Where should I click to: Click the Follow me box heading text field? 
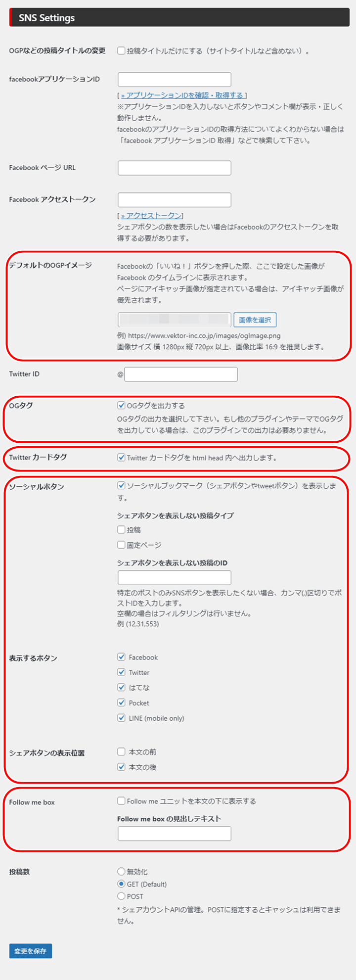(175, 834)
